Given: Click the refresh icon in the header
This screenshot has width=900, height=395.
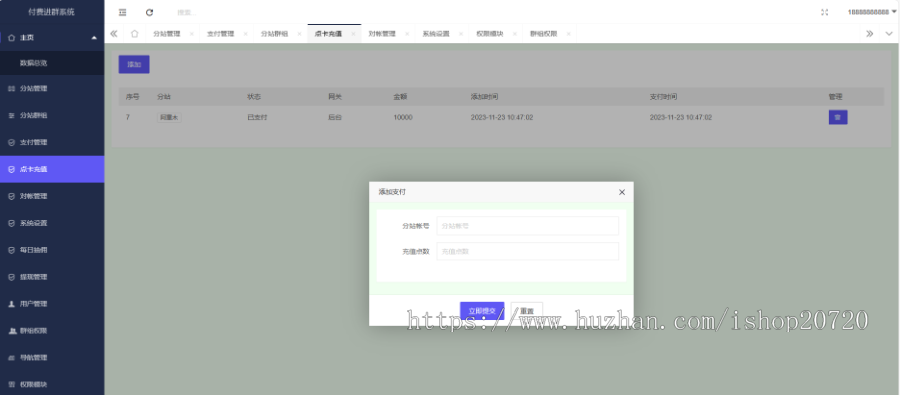Looking at the screenshot, I should [149, 12].
